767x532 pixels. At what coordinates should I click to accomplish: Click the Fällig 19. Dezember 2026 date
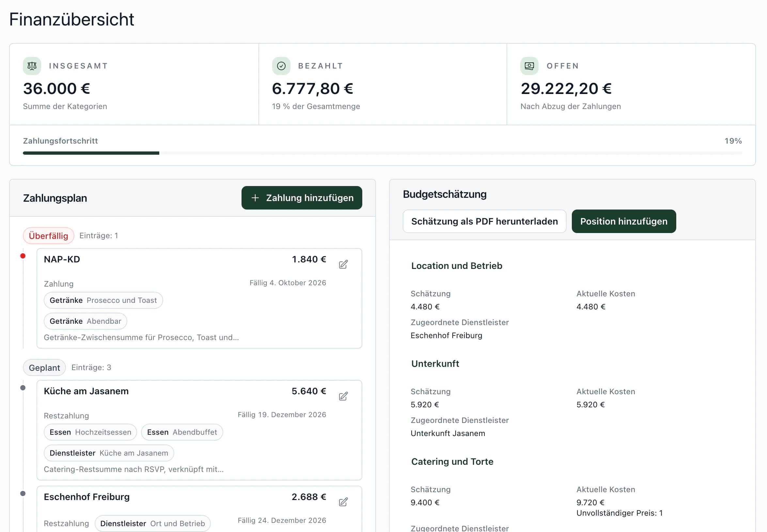tap(282, 415)
